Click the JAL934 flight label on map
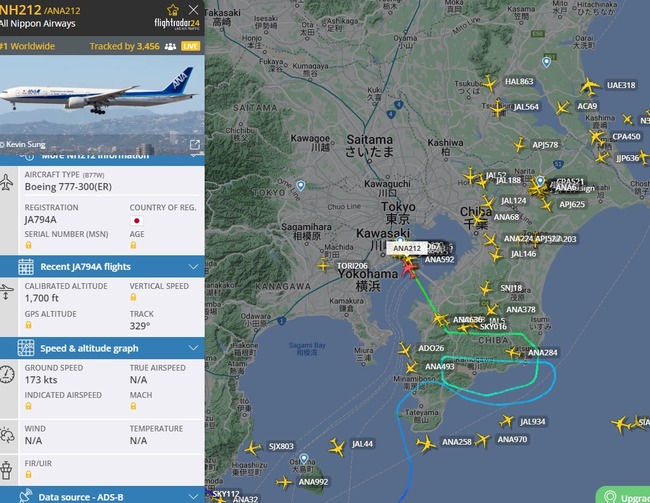Image resolution: width=650 pixels, height=503 pixels. point(533,422)
